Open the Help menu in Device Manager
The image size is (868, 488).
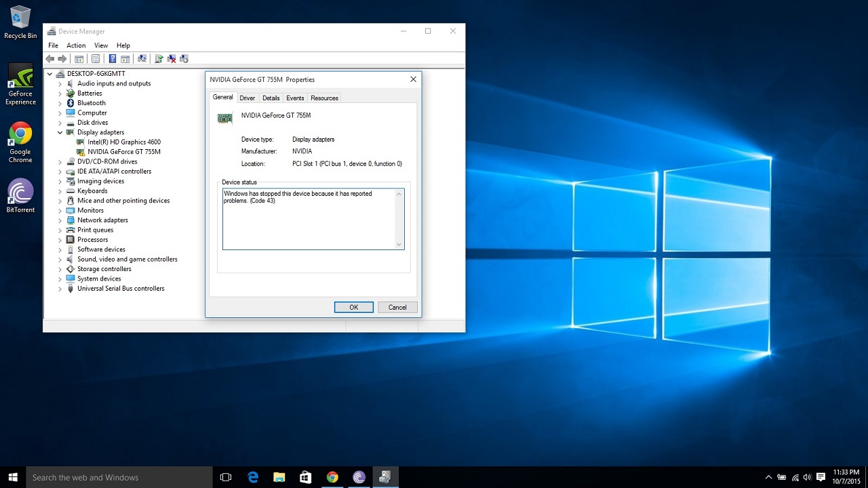coord(123,45)
